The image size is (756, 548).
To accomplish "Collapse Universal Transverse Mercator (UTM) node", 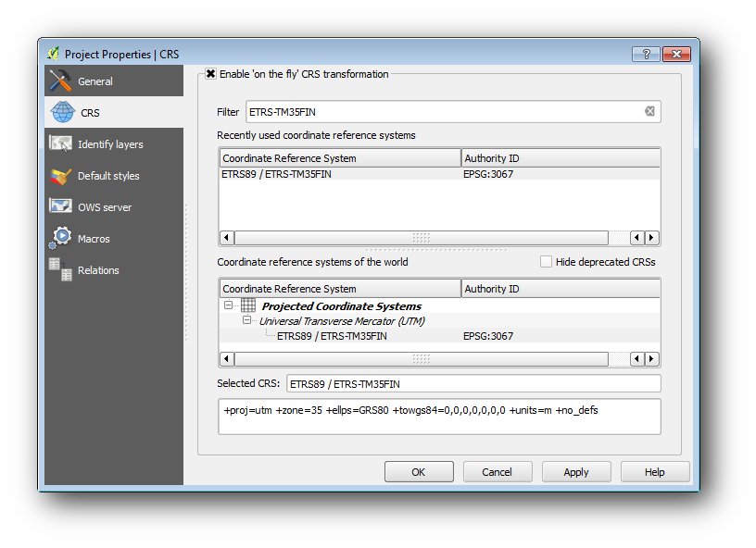I will click(247, 320).
